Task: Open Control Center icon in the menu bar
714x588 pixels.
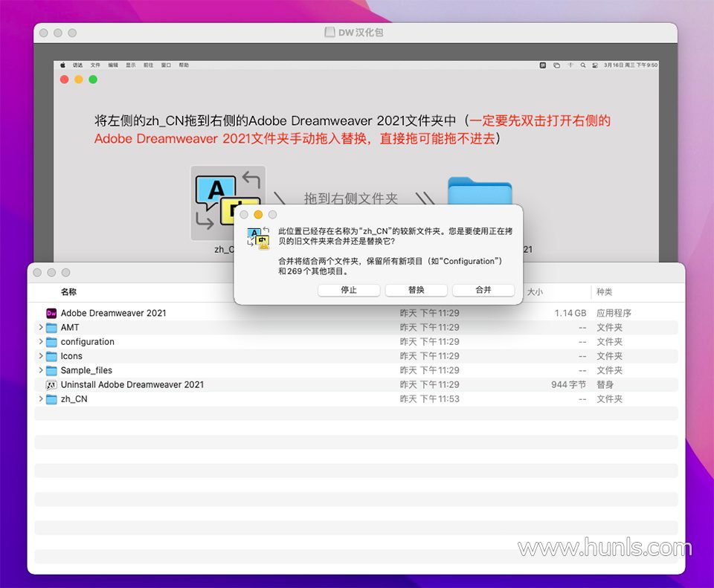Action: 595,65
